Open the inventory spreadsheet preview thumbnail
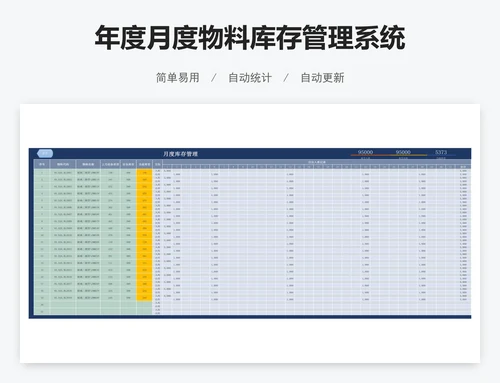Image resolution: width=500 pixels, height=383 pixels. click(250, 233)
